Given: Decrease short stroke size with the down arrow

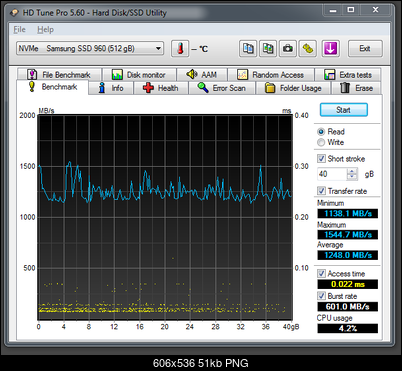Looking at the screenshot, I should [x=352, y=177].
